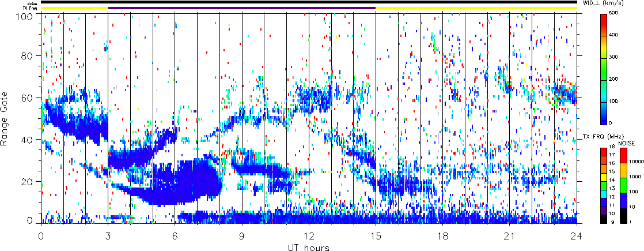
Task: Pick the red top NOISE legend swatch
Action: click(623, 155)
